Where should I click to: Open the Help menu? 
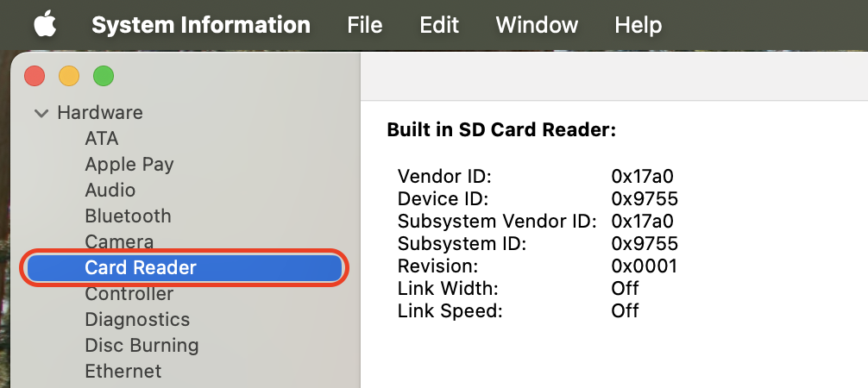click(638, 25)
